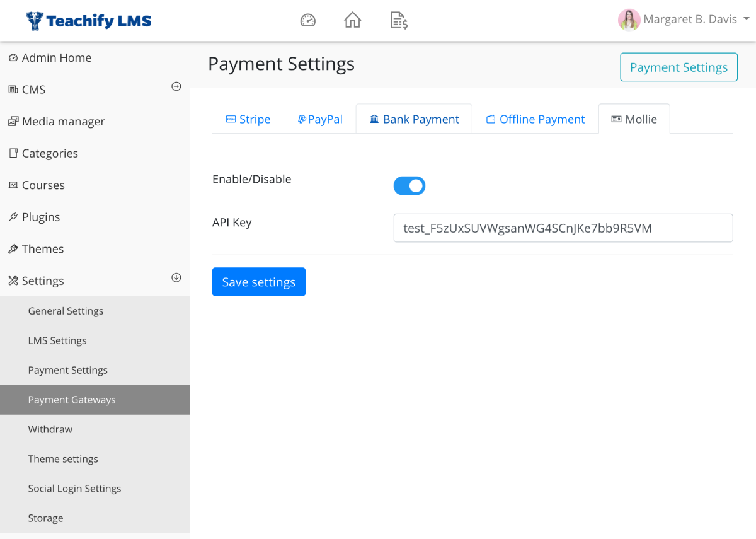Open the invoice dollar icon in top bar

pyautogui.click(x=399, y=20)
